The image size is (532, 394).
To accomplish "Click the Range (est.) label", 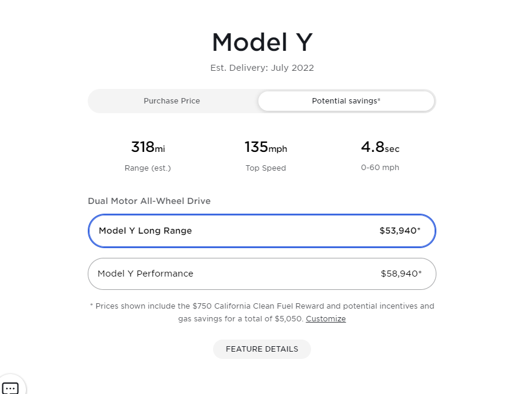I will (x=148, y=168).
